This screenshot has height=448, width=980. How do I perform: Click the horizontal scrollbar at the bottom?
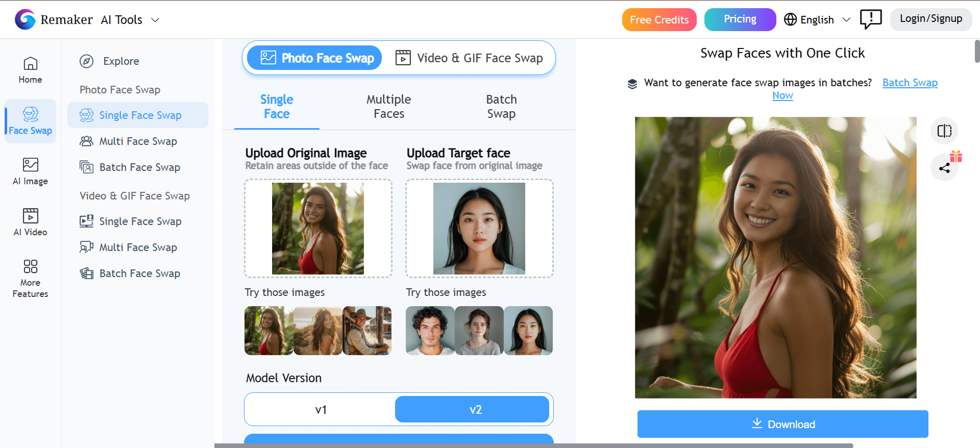pos(534,445)
